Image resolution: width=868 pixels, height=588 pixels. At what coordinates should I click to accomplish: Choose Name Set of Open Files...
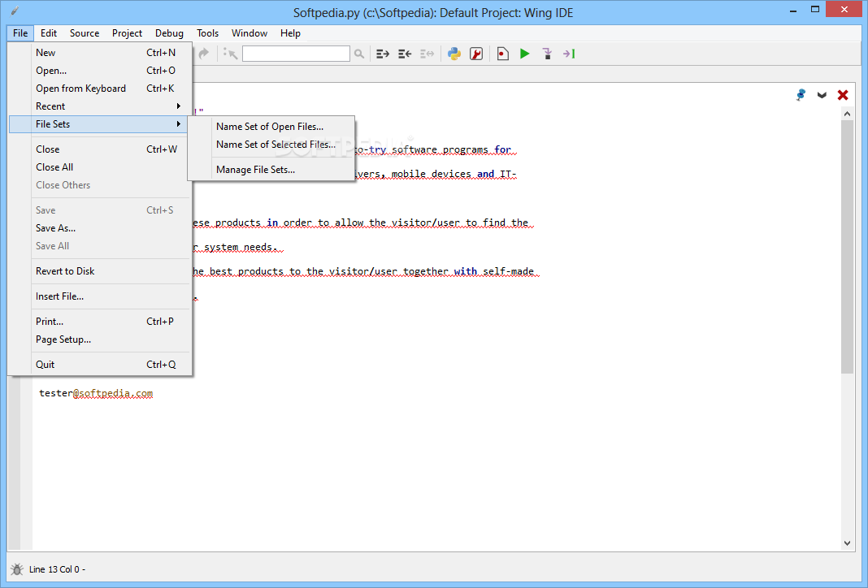(271, 127)
